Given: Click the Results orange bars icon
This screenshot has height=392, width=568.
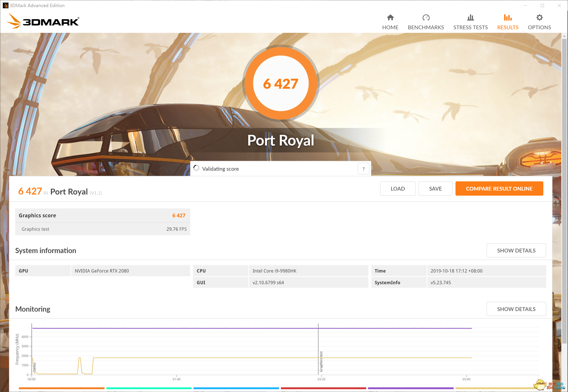Looking at the screenshot, I should click(x=508, y=17).
